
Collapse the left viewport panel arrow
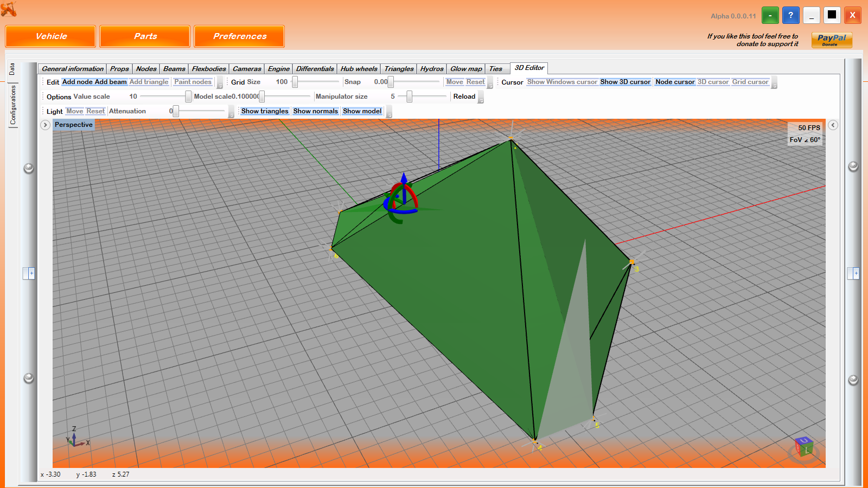(45, 125)
